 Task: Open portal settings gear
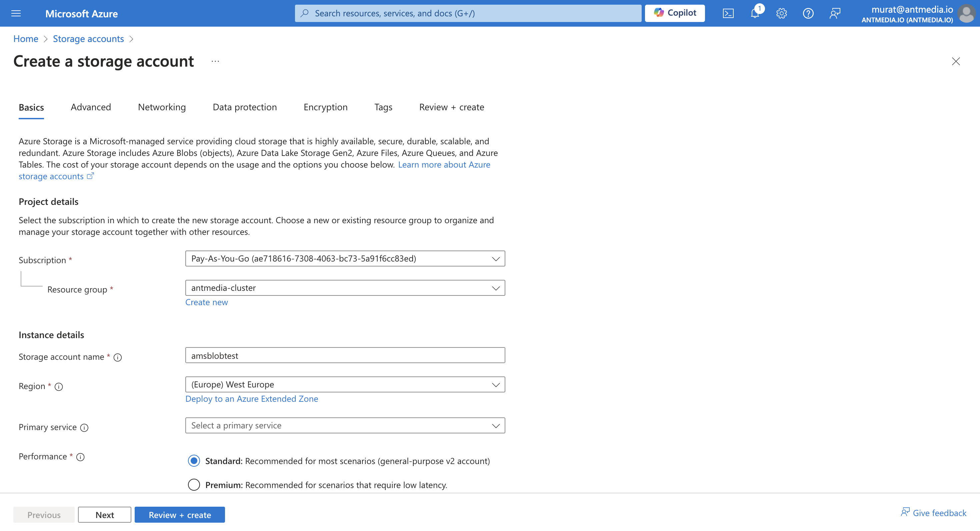[781, 13]
